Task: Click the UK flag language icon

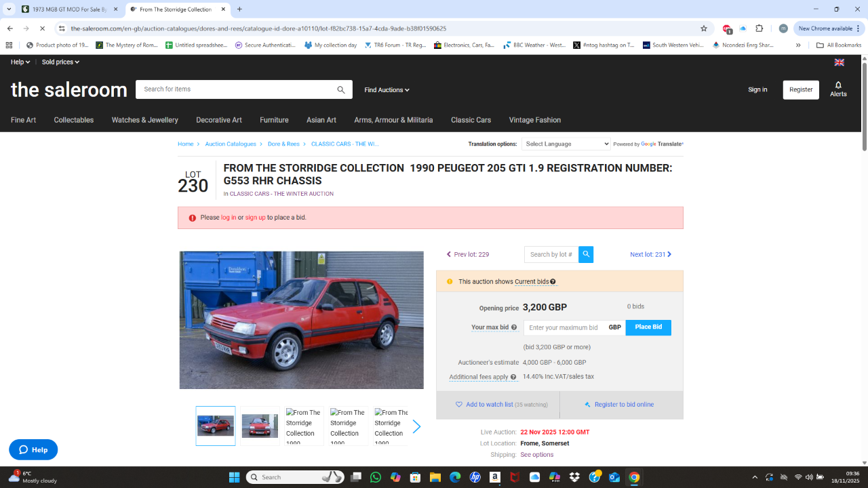Action: [839, 62]
